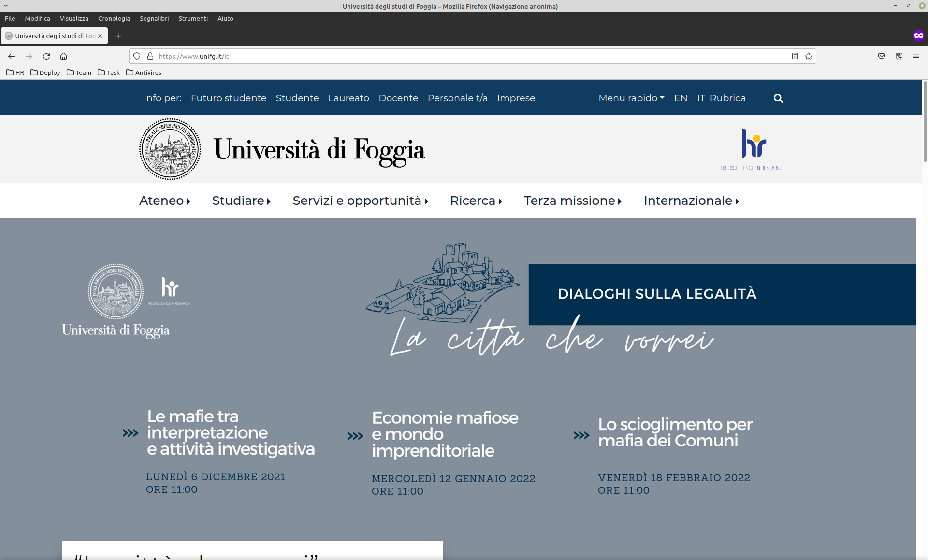Click Lo scioglimento per mafia dei Comuni
The height and width of the screenshot is (560, 928).
pyautogui.click(x=675, y=432)
